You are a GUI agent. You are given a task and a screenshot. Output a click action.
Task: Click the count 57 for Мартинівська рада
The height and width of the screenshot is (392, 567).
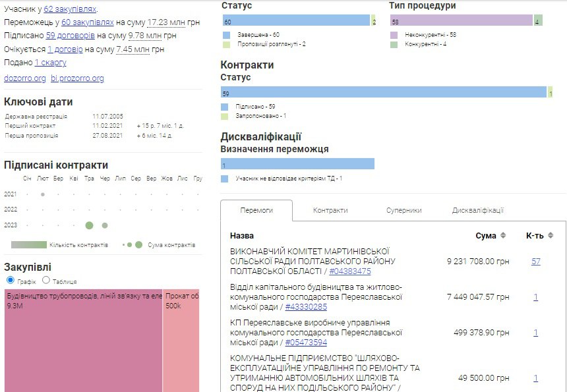pos(536,262)
